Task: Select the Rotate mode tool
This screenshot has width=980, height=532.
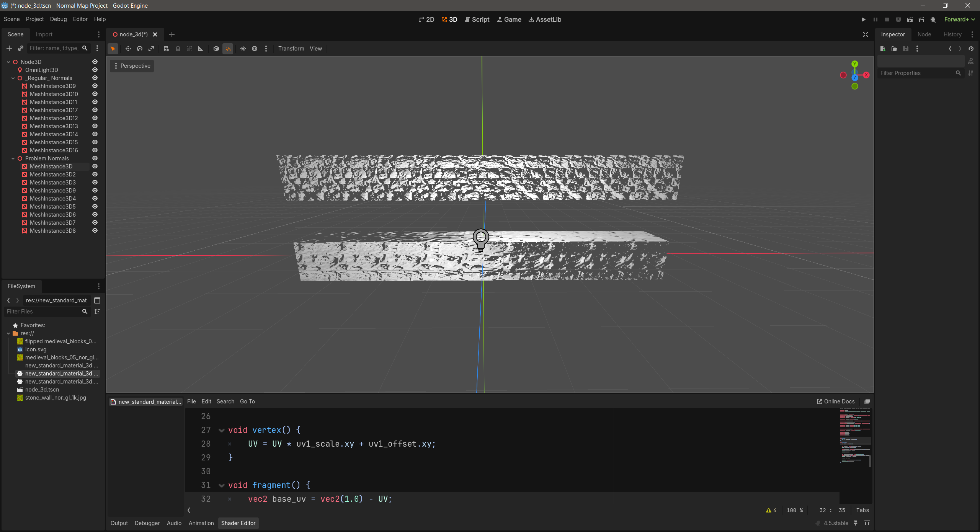Action: pos(140,49)
